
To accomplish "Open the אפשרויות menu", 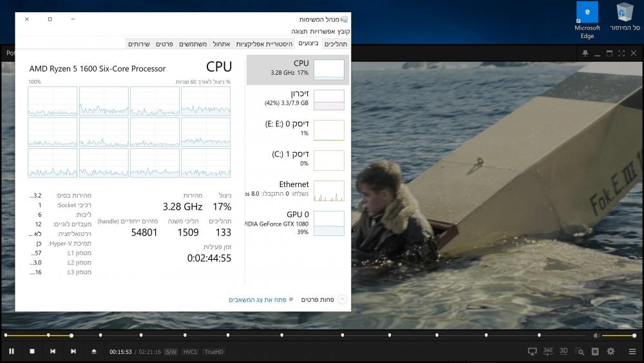I will pyautogui.click(x=323, y=31).
